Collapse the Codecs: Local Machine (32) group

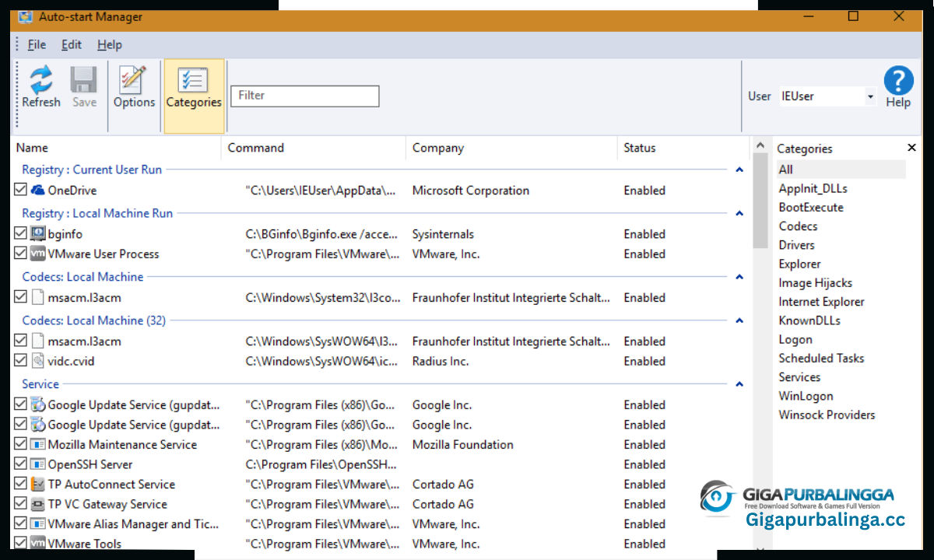pyautogui.click(x=739, y=320)
